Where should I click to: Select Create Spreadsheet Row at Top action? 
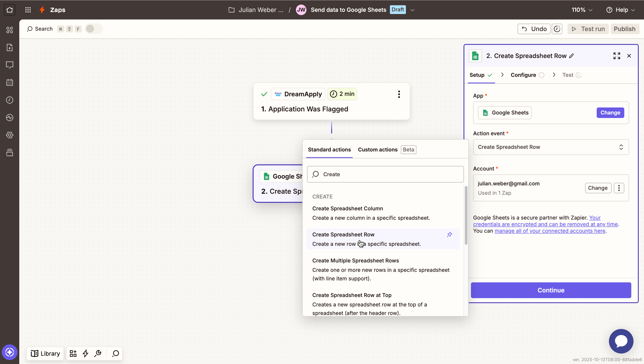pyautogui.click(x=383, y=304)
